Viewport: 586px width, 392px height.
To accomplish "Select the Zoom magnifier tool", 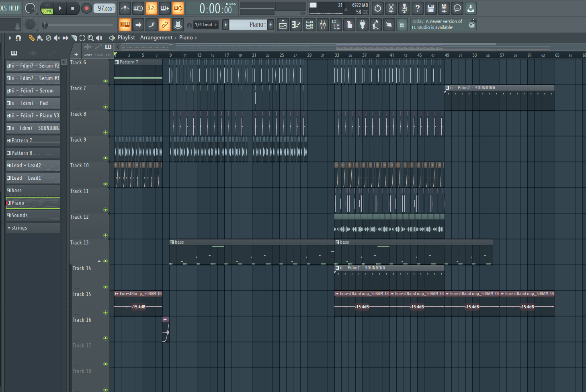I will (x=90, y=38).
